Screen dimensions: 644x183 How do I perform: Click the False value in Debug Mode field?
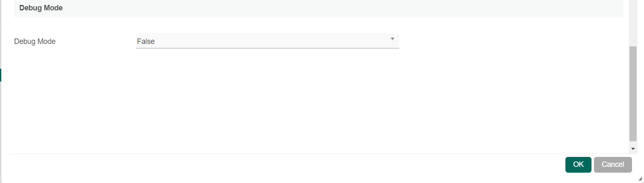coord(146,41)
